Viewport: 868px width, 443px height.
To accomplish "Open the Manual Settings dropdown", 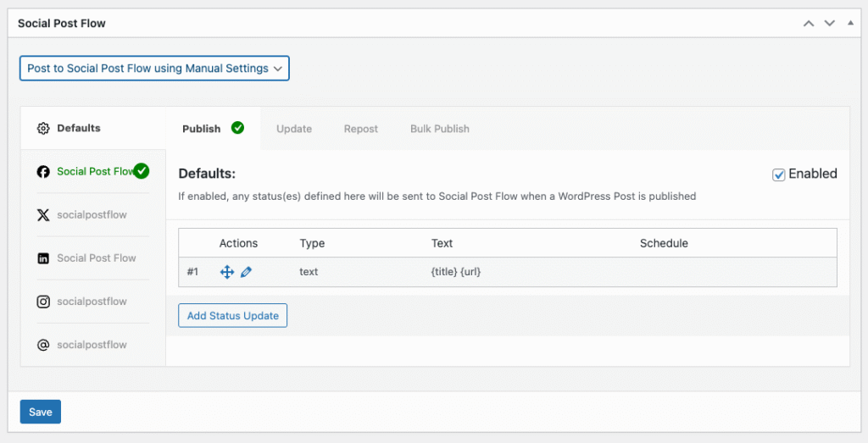I will pyautogui.click(x=154, y=68).
